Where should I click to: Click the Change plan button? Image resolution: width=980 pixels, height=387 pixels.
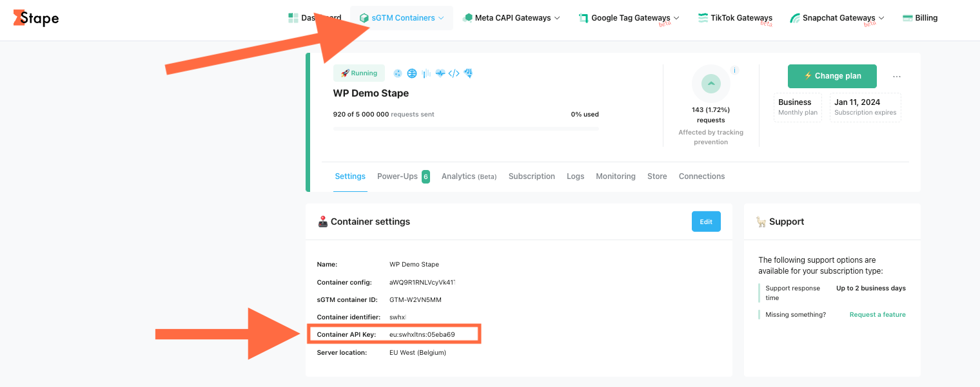[832, 76]
